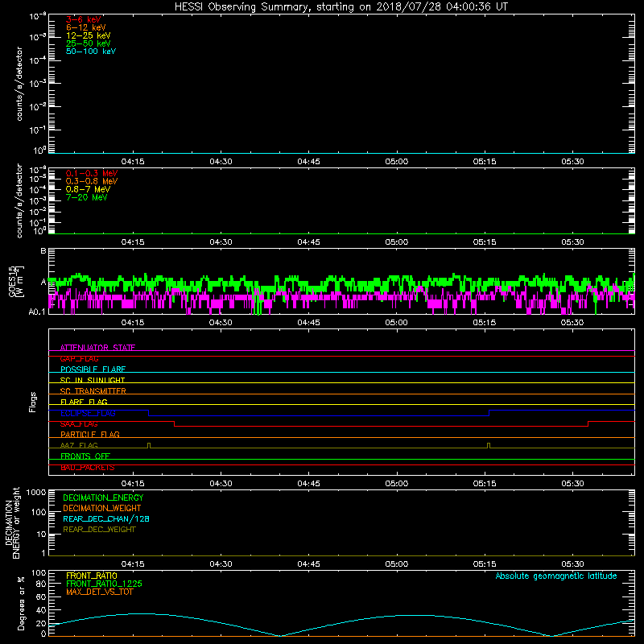Click the Absolute geomagnetic latitude label
Screen dimensions: 644x644
(556, 576)
